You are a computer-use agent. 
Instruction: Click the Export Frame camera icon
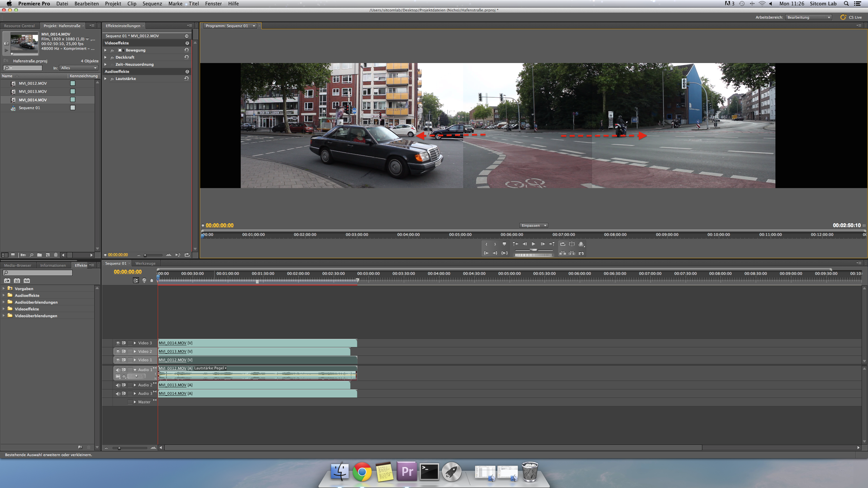[581, 253]
